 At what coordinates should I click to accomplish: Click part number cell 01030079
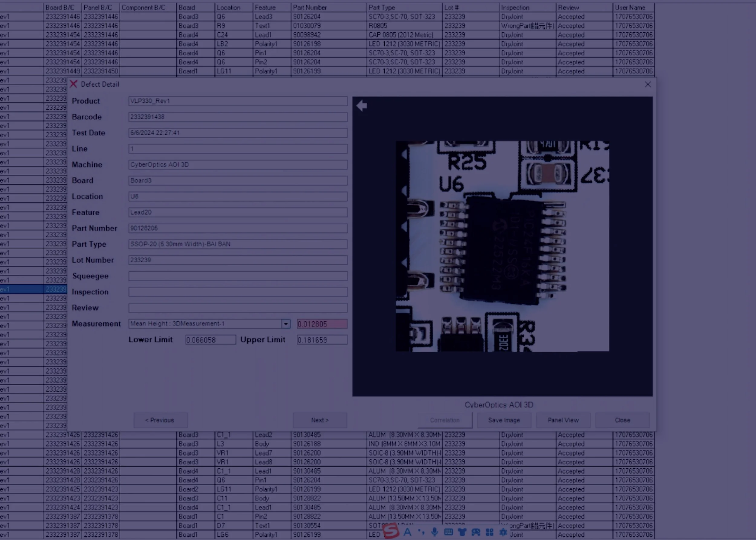coord(329,26)
